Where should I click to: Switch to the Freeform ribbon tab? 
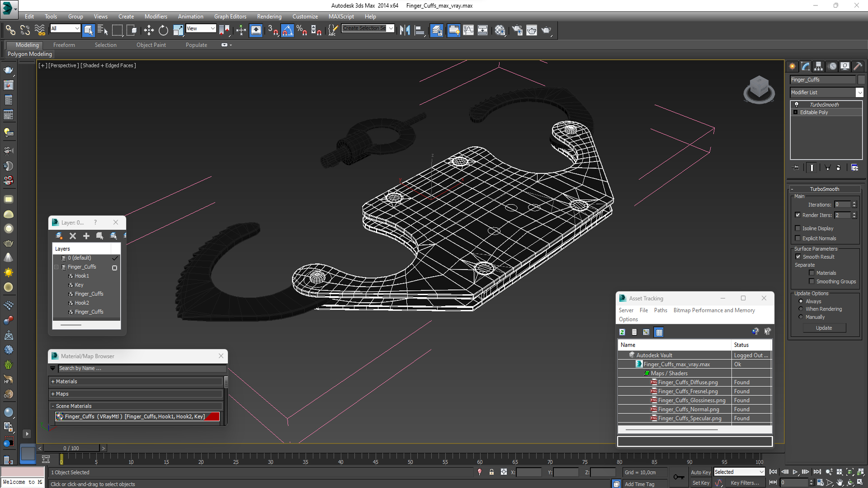[x=64, y=45]
